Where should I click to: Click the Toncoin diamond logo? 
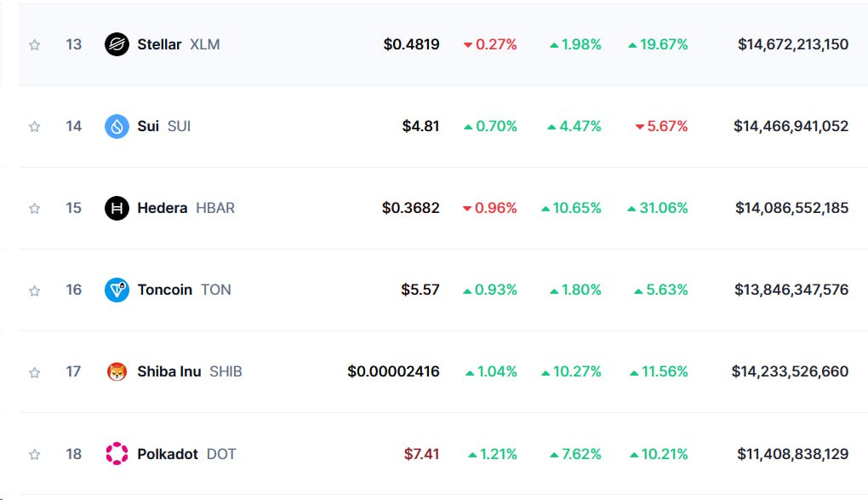[117, 290]
